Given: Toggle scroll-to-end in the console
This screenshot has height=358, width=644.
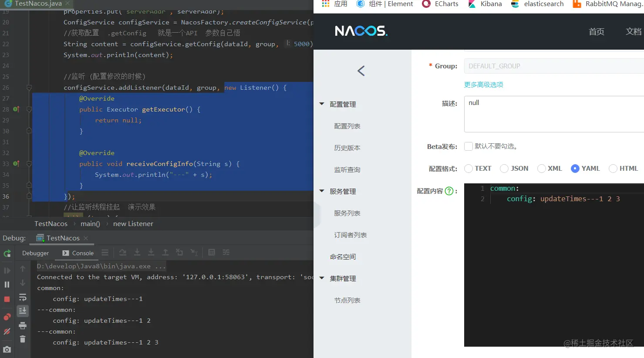Looking at the screenshot, I should click(23, 311).
